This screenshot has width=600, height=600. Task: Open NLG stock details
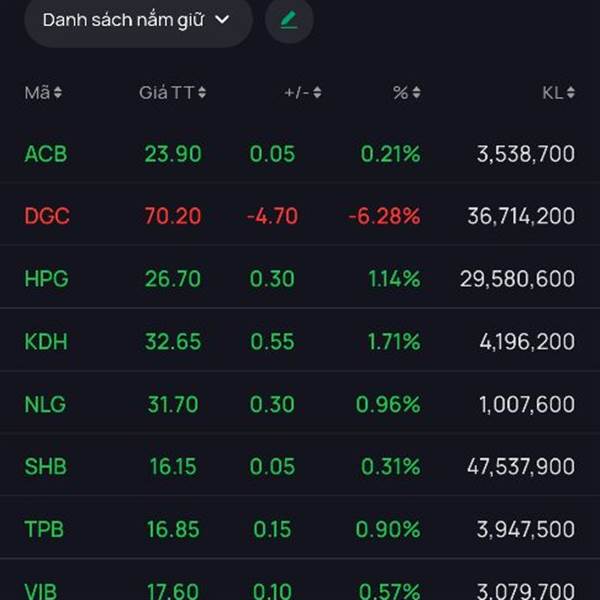(46, 404)
